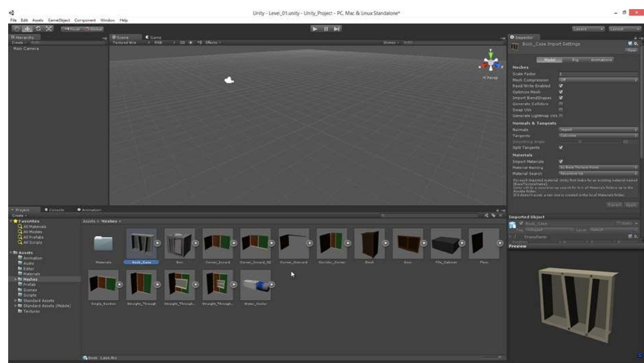
Task: Open the Textured Wire draw mode dropdown
Action: [131, 43]
